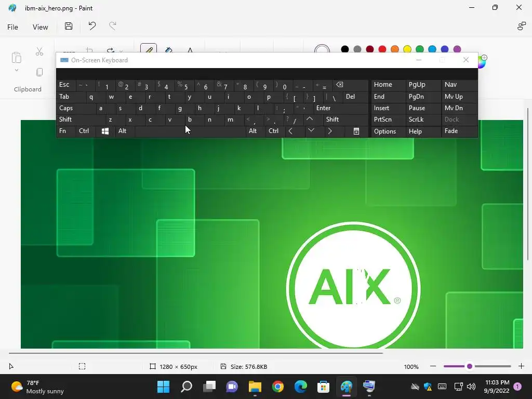This screenshot has width=532, height=399.
Task: Open Microsoft Store from the taskbar
Action: point(323,387)
